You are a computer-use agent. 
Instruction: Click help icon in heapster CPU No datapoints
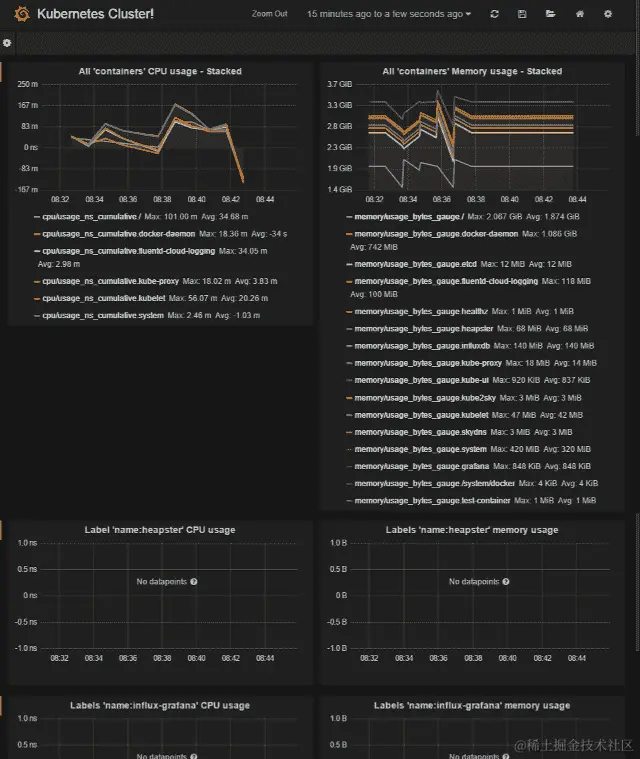pos(194,581)
